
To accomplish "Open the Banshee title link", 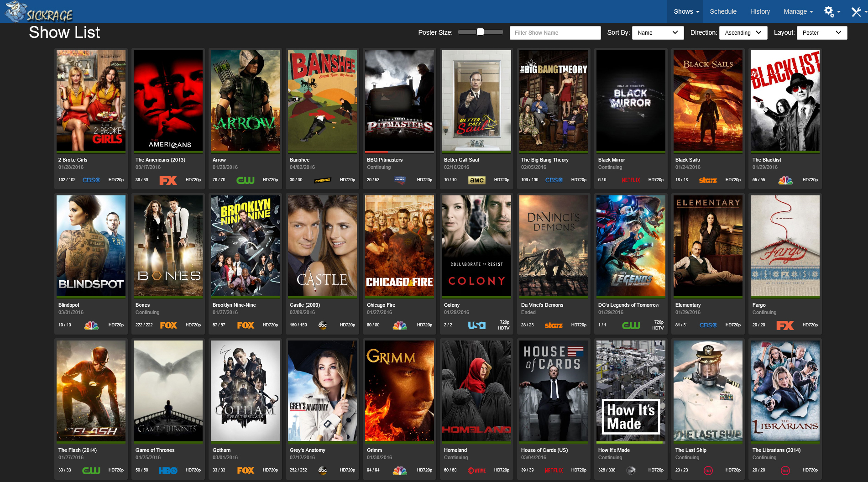I will [299, 160].
